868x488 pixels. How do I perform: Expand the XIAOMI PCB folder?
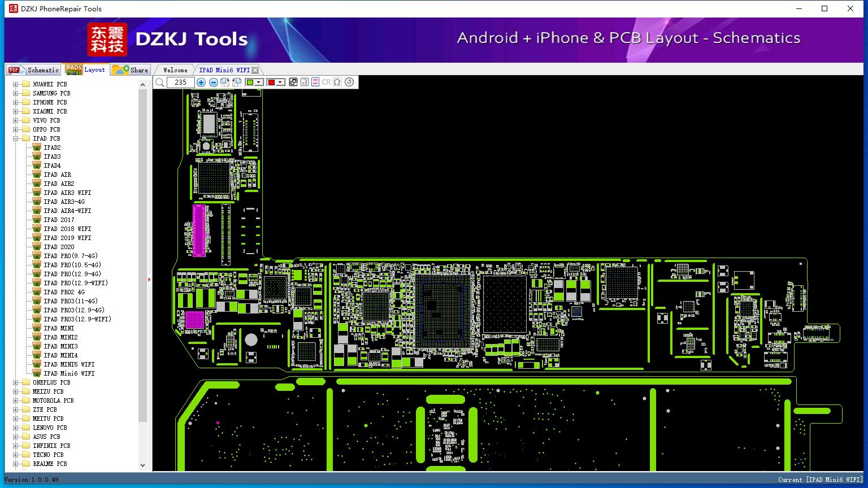coord(16,111)
